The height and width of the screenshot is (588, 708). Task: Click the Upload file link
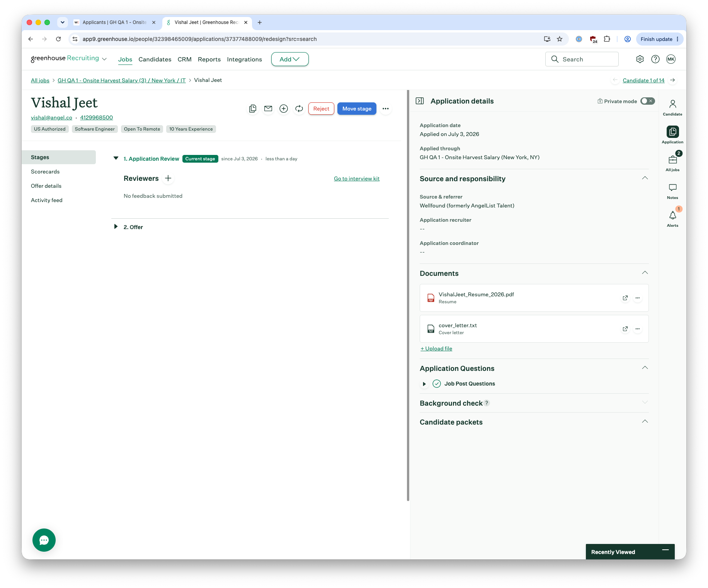(436, 348)
